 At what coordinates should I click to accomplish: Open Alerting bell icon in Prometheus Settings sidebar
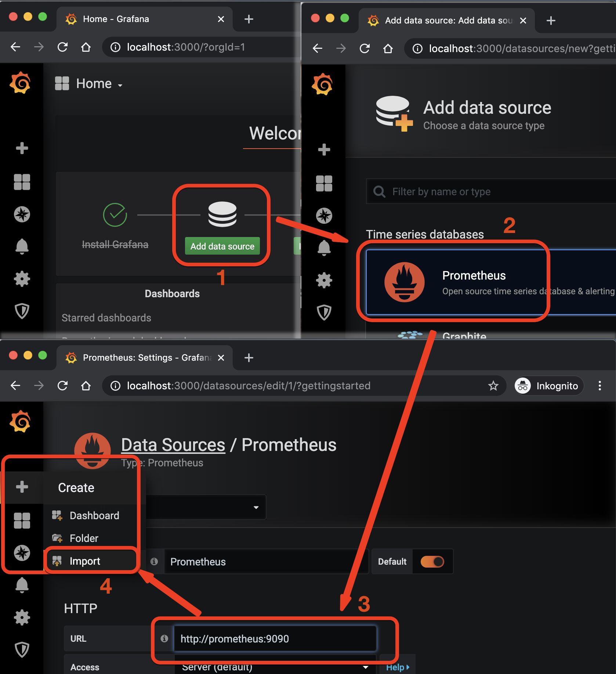22,585
